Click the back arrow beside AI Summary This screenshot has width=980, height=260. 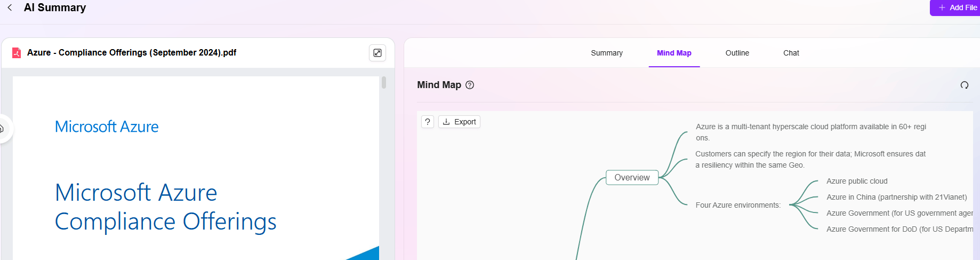(x=10, y=7)
